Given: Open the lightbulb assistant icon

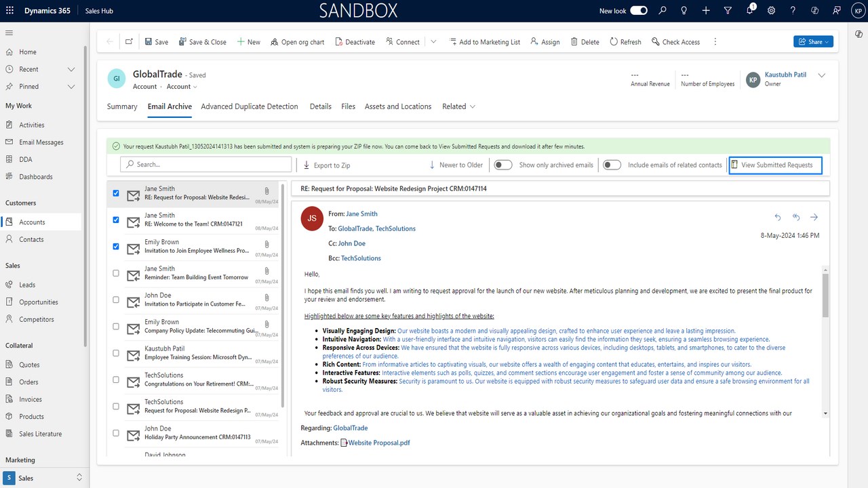Looking at the screenshot, I should [x=684, y=11].
